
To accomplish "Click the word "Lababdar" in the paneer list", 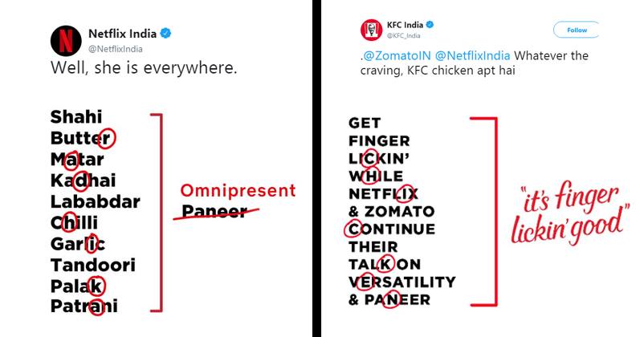I will [95, 201].
